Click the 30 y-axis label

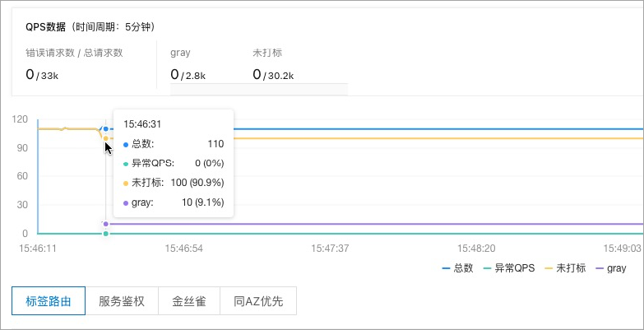(22, 205)
